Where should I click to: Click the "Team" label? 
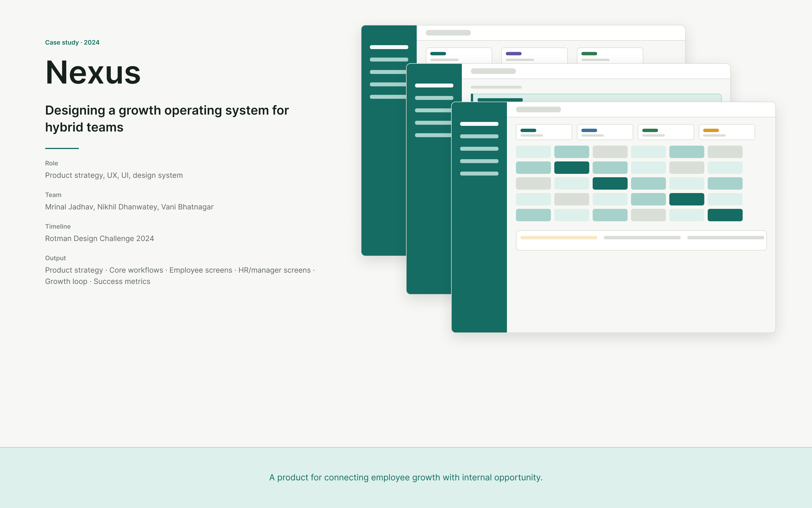coord(53,195)
